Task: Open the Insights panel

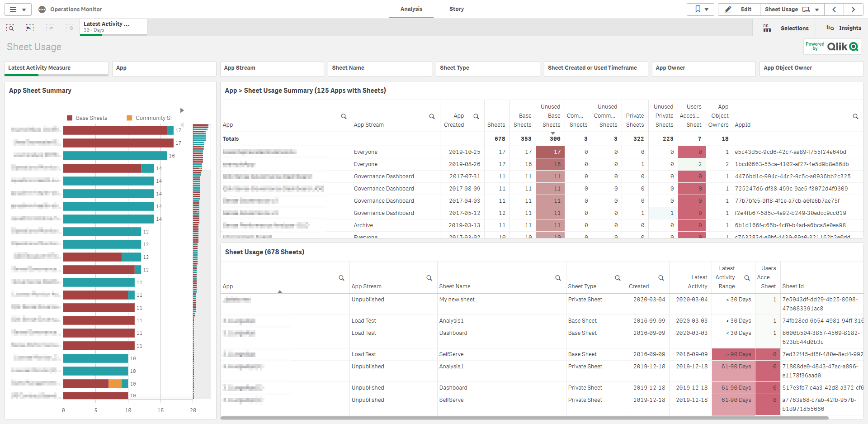Action: pyautogui.click(x=844, y=28)
